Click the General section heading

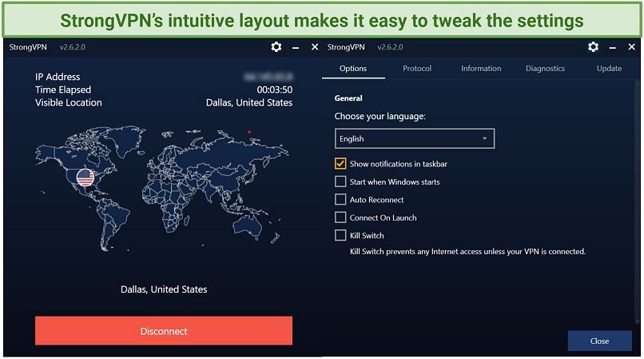(348, 98)
